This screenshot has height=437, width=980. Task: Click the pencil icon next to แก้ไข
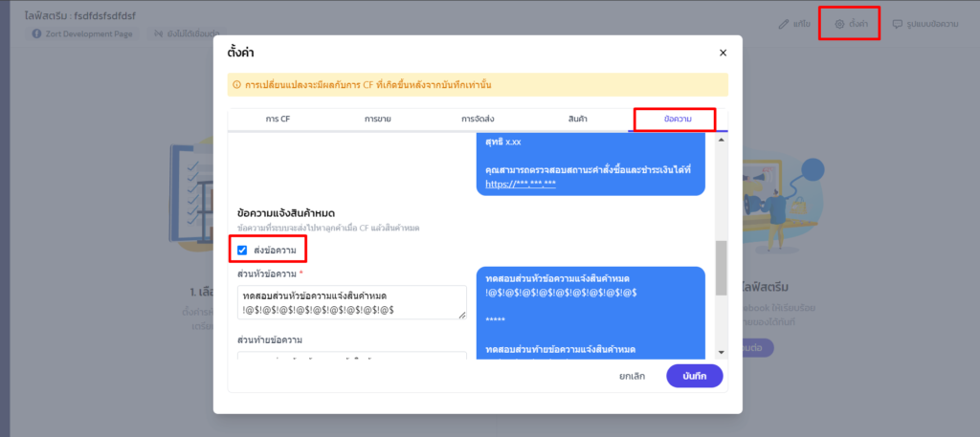point(784,24)
